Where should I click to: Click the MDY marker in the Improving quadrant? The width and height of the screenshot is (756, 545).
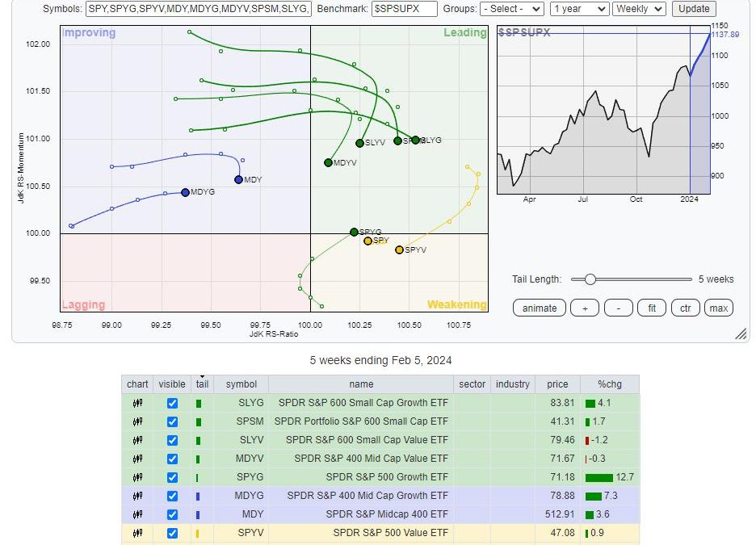(x=238, y=180)
